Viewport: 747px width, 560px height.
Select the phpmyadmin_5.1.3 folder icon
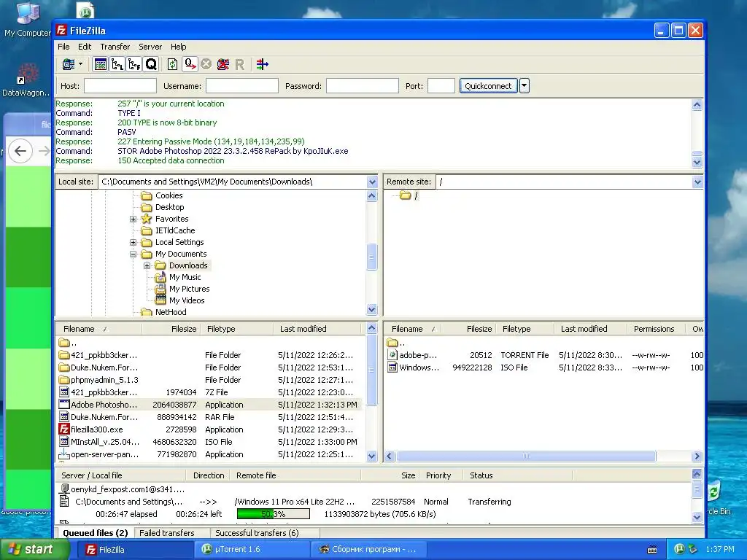(64, 380)
